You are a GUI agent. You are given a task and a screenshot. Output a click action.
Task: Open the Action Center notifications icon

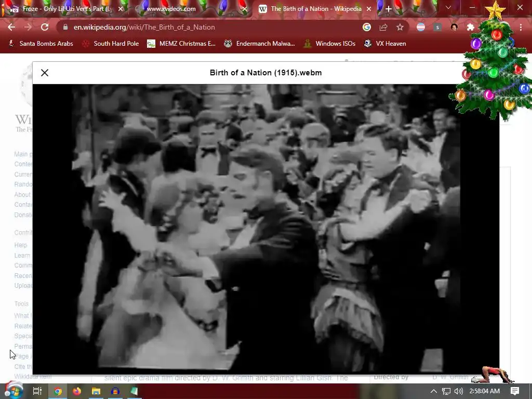coord(515,391)
